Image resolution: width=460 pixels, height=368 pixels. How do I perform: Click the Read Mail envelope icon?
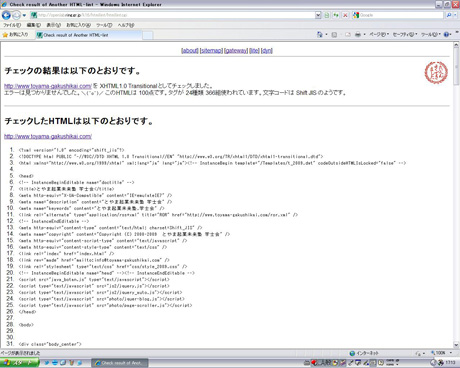tap(348, 35)
